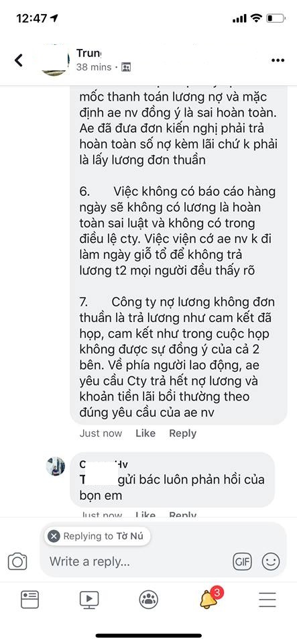Open the camera icon to attach photo
This screenshot has width=297, height=644.
pyautogui.click(x=17, y=561)
